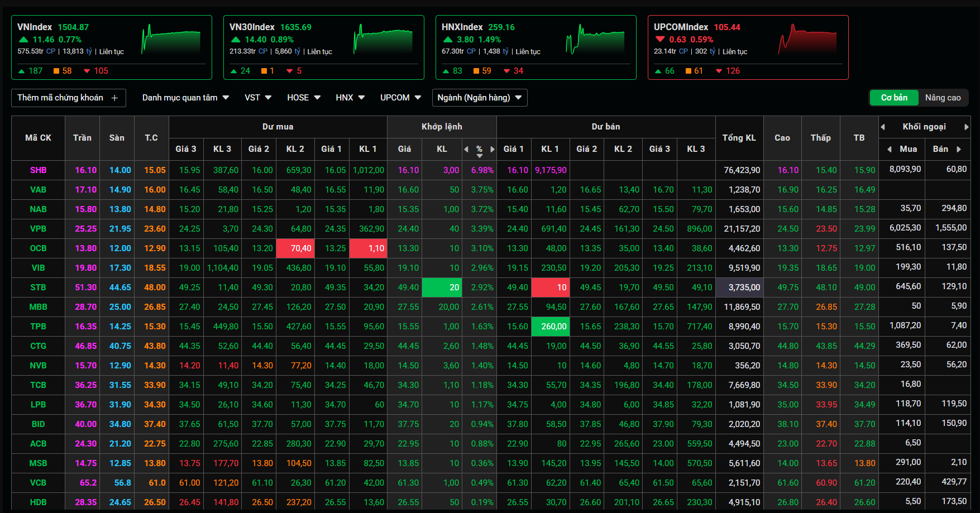Click TPB green sell volume 260,00
The height and width of the screenshot is (513, 980).
coord(551,327)
